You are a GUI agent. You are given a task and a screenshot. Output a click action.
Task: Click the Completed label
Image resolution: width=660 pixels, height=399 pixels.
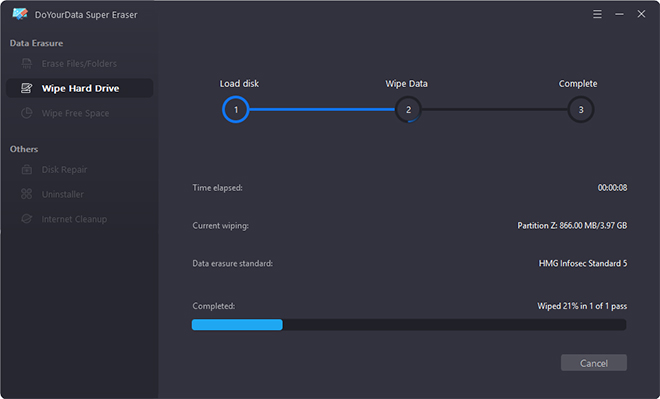click(x=214, y=306)
